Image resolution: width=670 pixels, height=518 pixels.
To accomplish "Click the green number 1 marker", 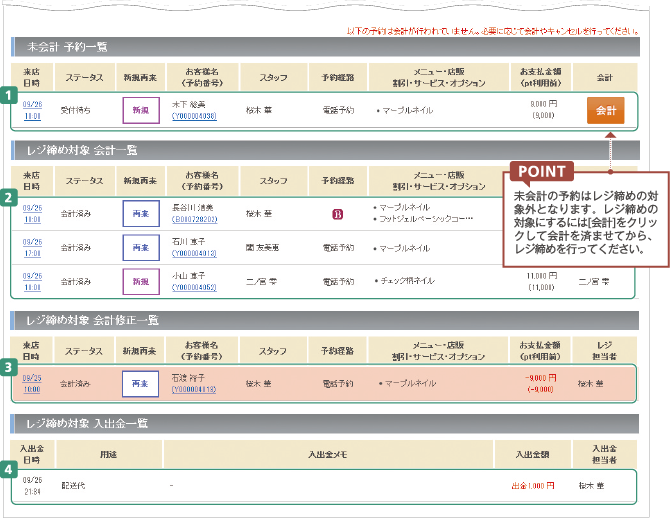I will click(8, 97).
